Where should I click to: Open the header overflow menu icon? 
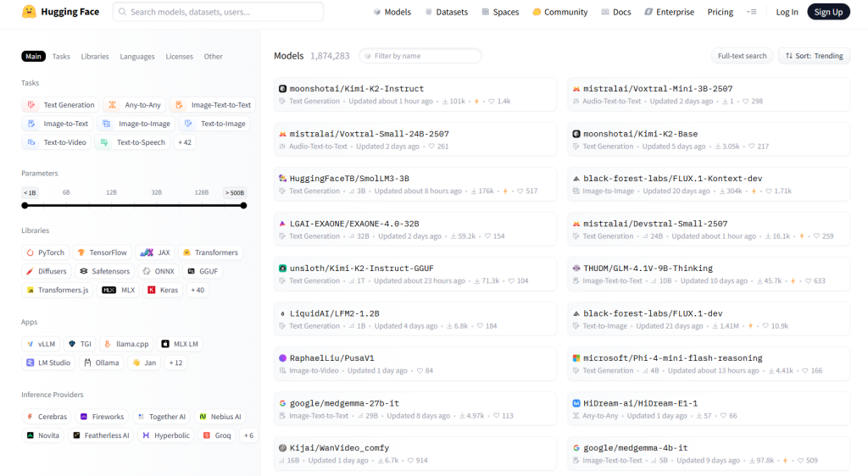[x=751, y=12]
